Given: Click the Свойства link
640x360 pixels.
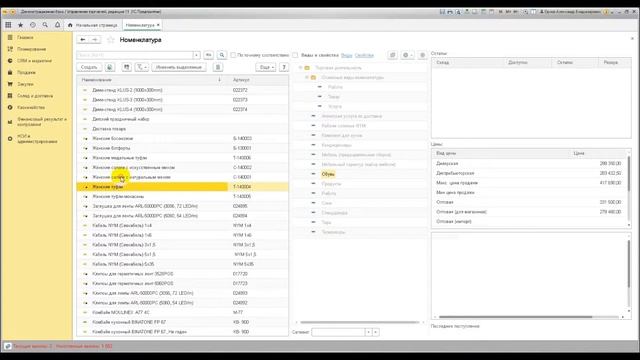Looking at the screenshot, I should [x=364, y=55].
